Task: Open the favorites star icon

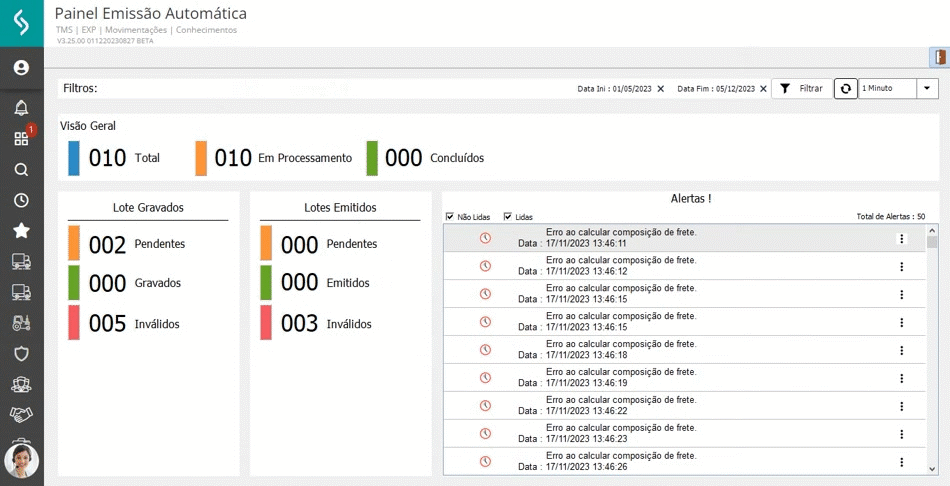Action: pos(21,230)
